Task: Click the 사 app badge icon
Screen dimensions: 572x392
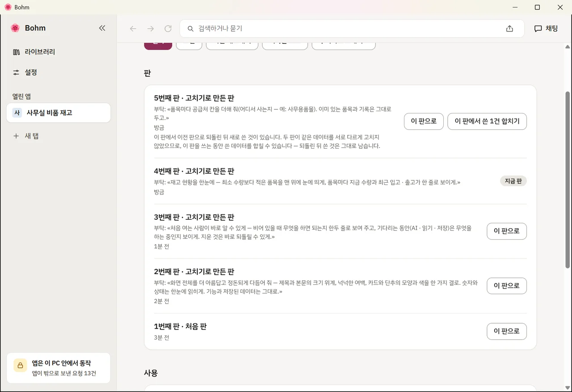Action: point(17,113)
